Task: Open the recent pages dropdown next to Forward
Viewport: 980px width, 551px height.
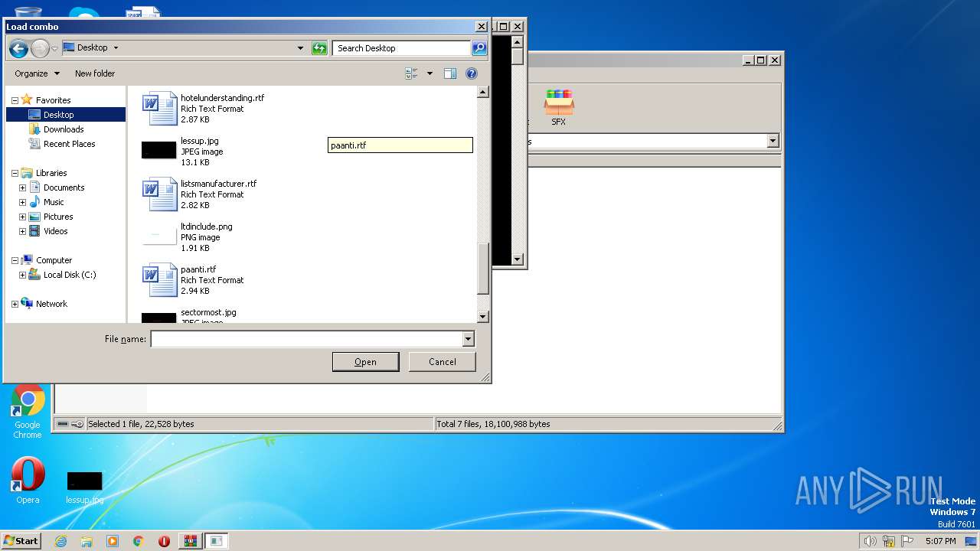Action: click(x=54, y=48)
